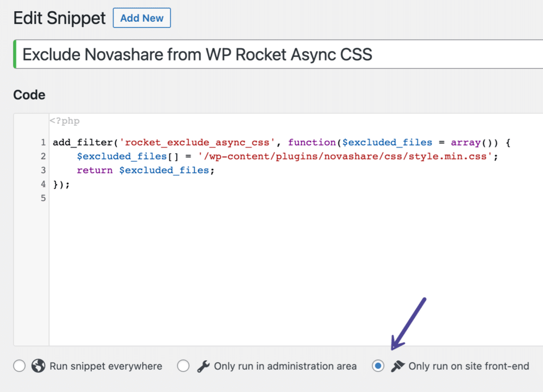The height and width of the screenshot is (392, 543).
Task: Click the 'rocket_exclude_async_css' string in line 1
Action: (197, 142)
